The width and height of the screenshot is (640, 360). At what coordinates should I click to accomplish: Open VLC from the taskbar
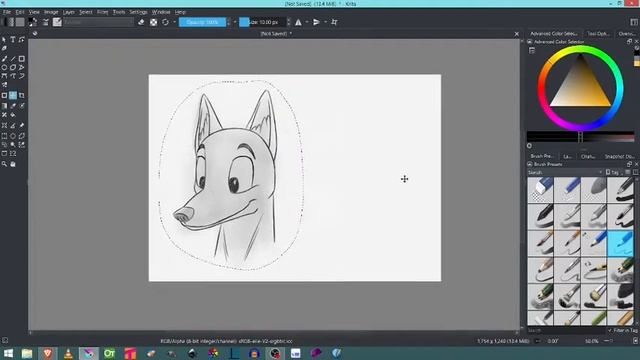68,353
